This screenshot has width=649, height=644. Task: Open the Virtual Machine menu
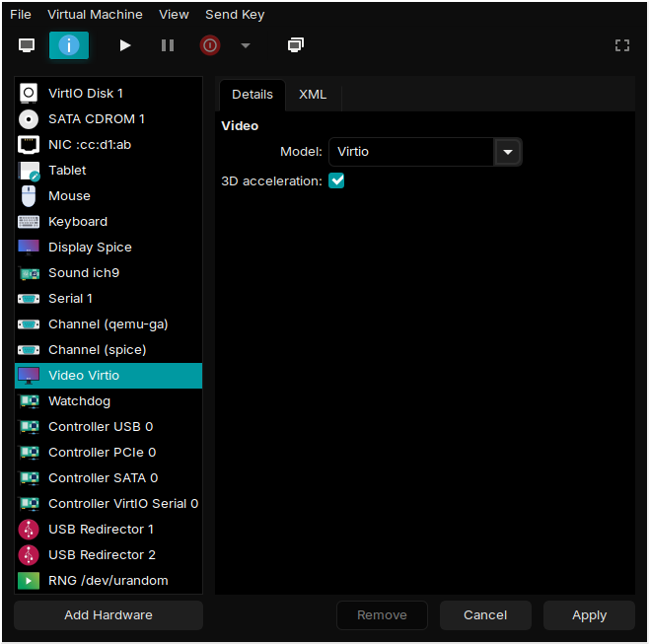pos(95,15)
